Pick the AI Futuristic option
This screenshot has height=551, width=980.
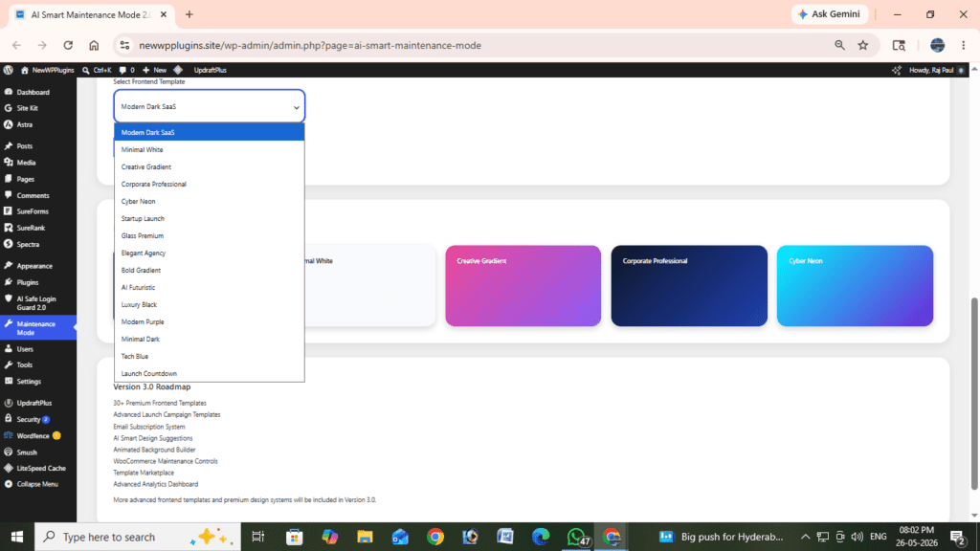[210, 287]
